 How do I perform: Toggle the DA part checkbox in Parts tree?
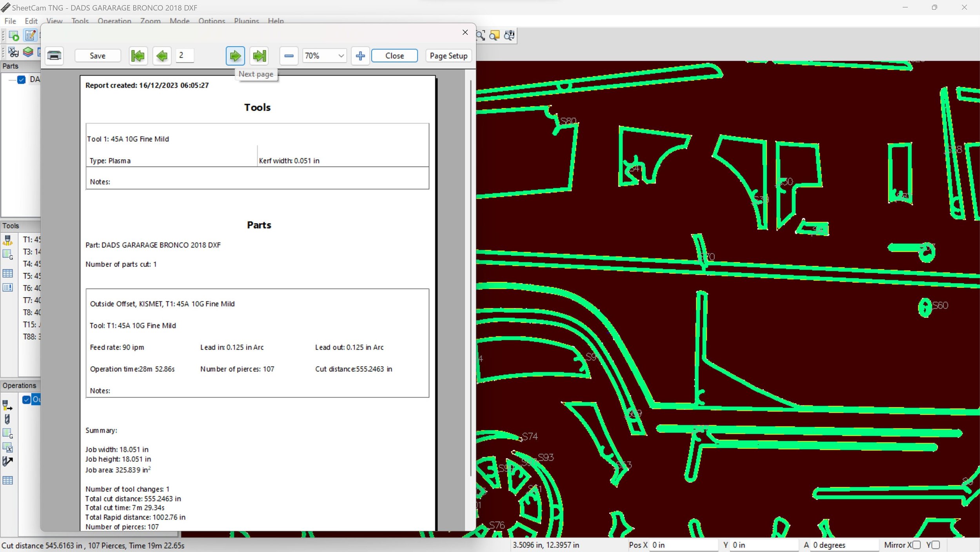[x=22, y=80]
